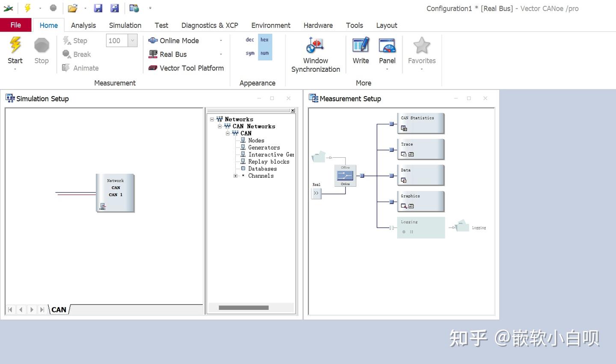
Task: Toggle hex number display
Action: coord(265,40)
